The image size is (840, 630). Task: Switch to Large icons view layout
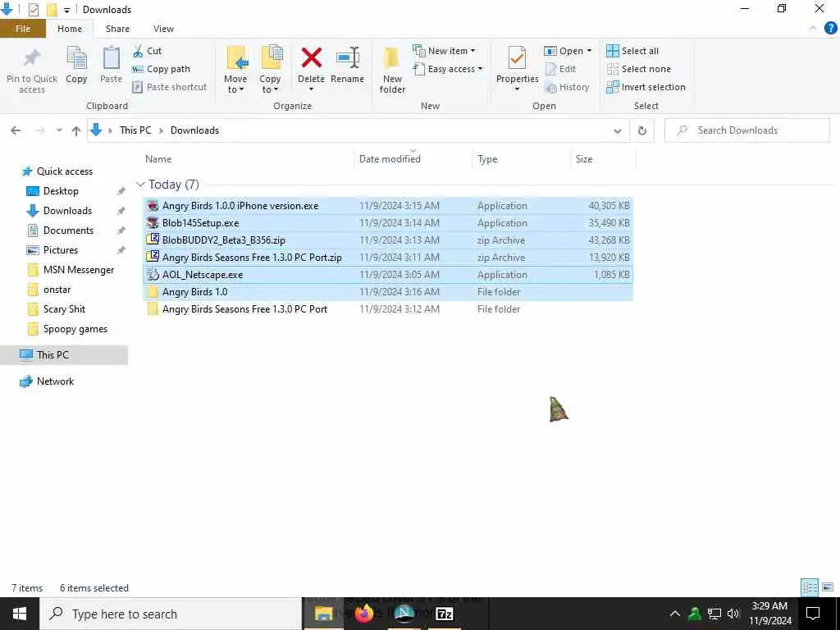828,587
